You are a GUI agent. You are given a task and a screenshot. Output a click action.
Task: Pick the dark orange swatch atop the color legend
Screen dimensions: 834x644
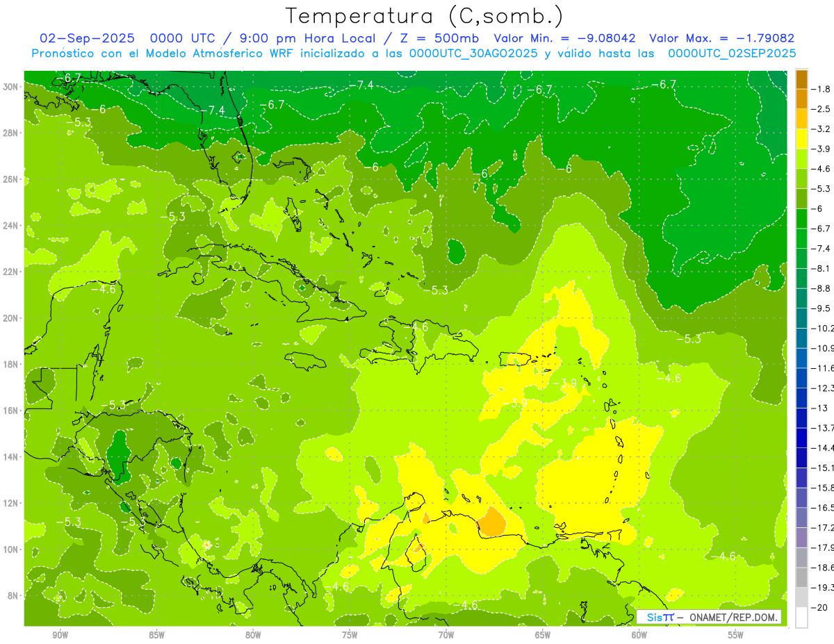coord(801,79)
